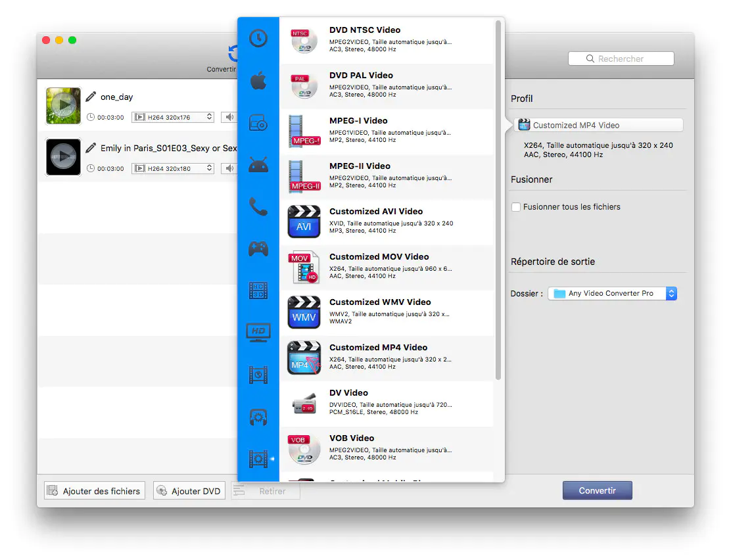731x560 pixels.
Task: Pick the Customized MOV Video profile
Action: click(386, 267)
